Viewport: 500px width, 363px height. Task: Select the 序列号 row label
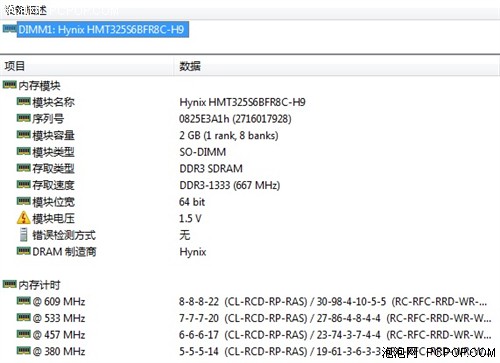(x=48, y=119)
